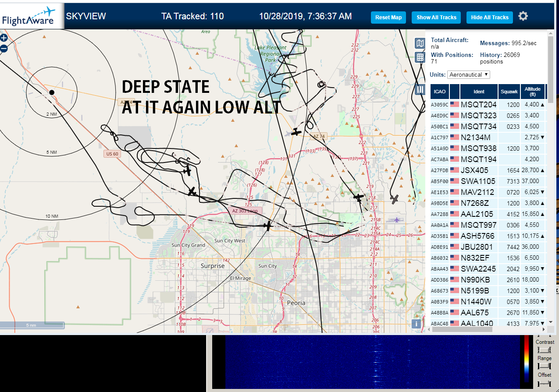
Task: Click US flag in the MSQT204 row
Action: coord(454,105)
